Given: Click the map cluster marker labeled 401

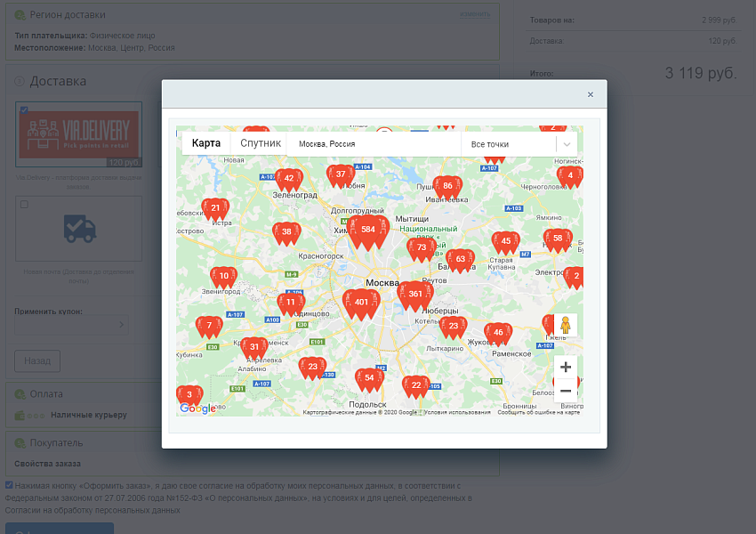Looking at the screenshot, I should 361,302.
